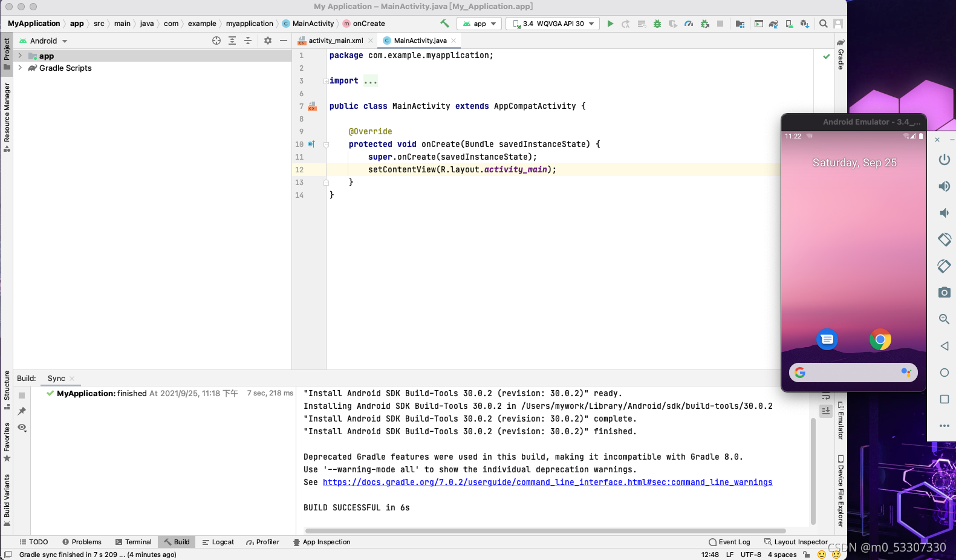
Task: Tap emulator Home circle button
Action: [944, 373]
